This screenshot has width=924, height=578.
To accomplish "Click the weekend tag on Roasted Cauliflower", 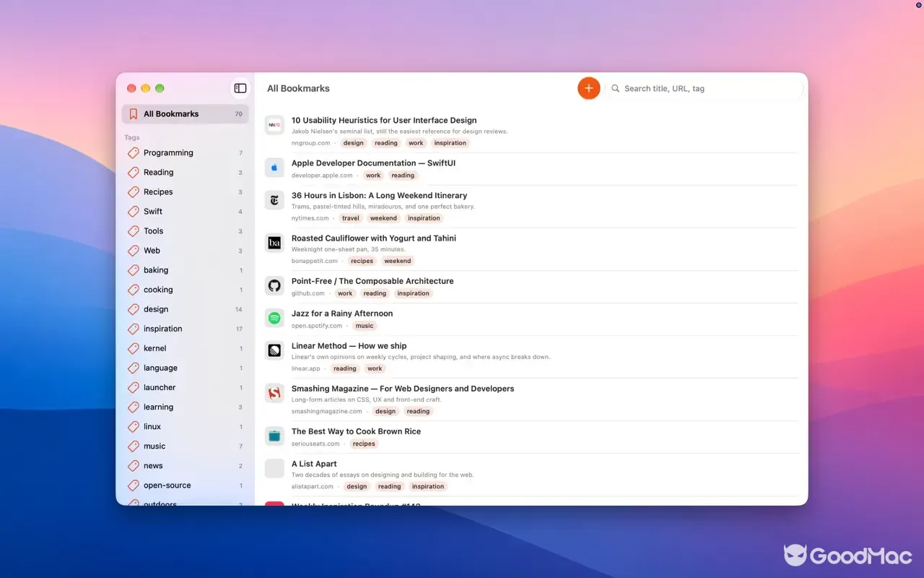I will coord(398,261).
